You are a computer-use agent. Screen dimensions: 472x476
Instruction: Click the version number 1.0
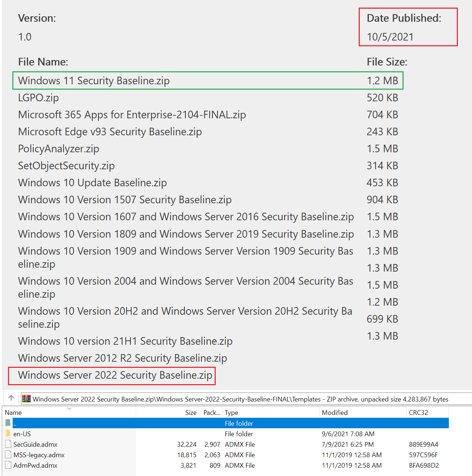coord(25,37)
